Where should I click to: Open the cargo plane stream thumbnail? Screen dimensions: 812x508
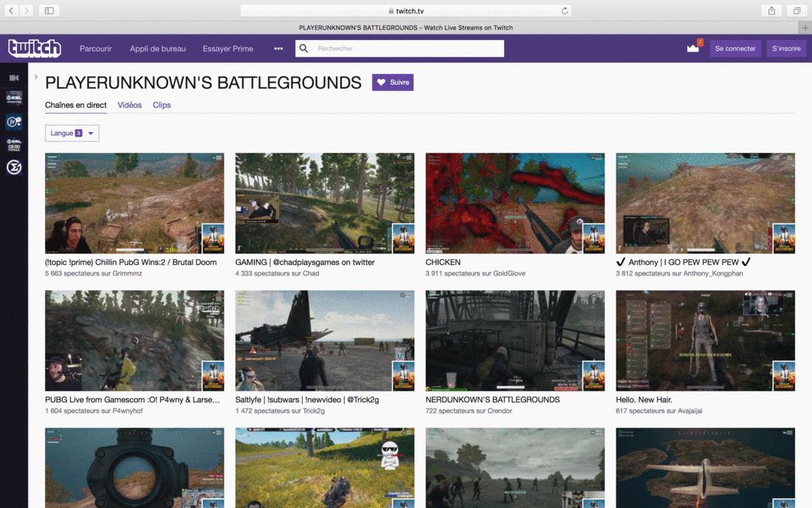tap(705, 468)
